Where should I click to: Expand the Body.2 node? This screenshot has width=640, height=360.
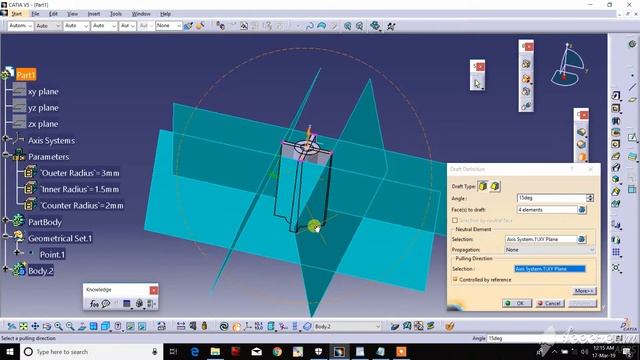[5, 269]
